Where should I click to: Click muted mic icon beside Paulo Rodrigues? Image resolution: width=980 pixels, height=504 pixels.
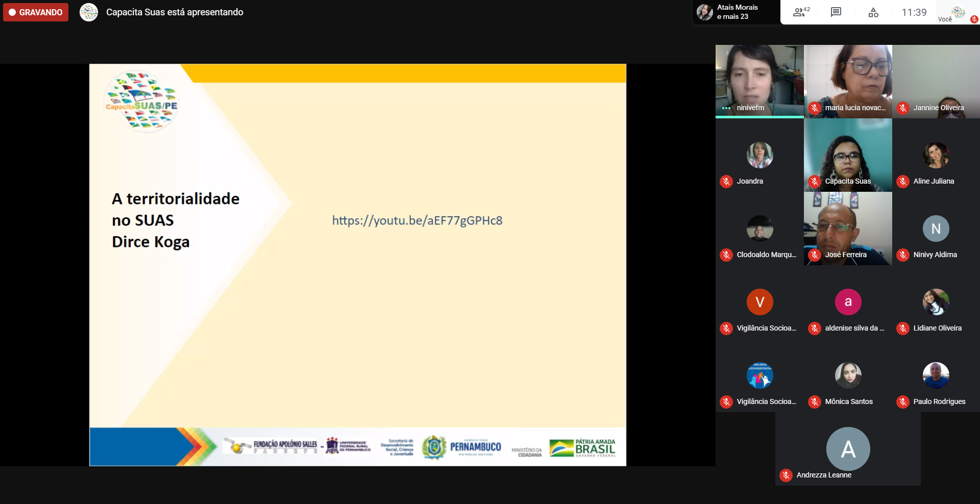903,402
